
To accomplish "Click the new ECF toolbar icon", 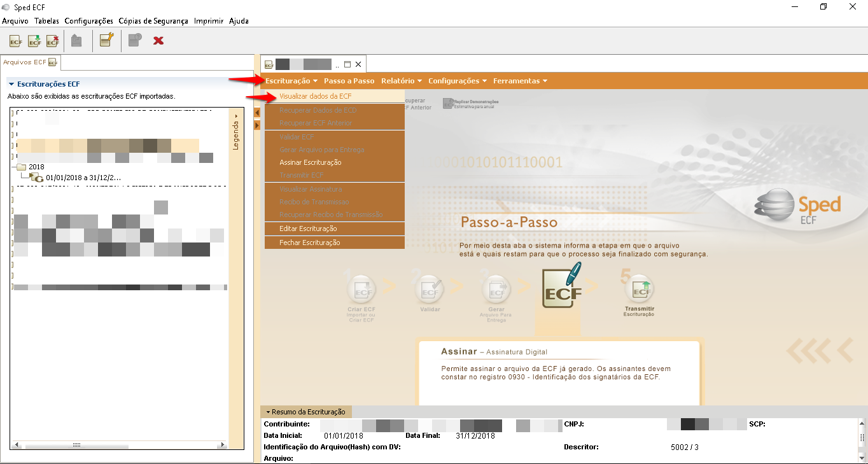I will [x=16, y=41].
